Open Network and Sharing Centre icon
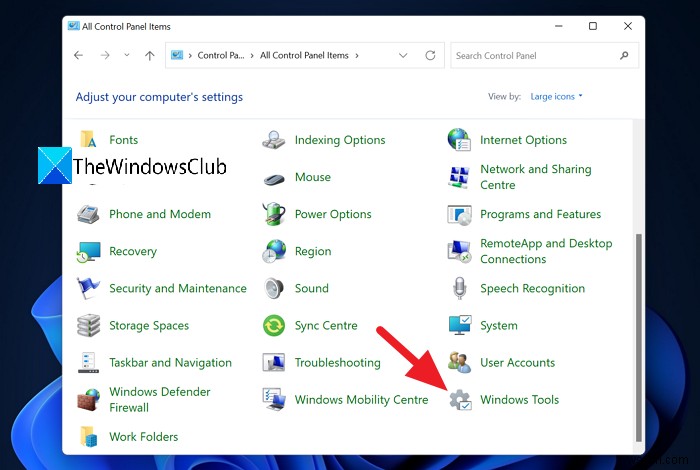Viewport: 700px width, 470px height. [x=459, y=177]
